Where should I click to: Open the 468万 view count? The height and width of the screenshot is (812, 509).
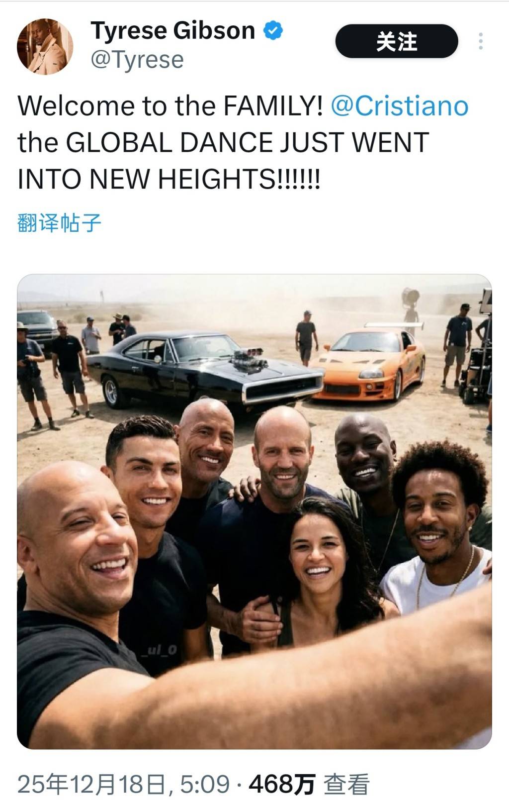pyautogui.click(x=282, y=785)
